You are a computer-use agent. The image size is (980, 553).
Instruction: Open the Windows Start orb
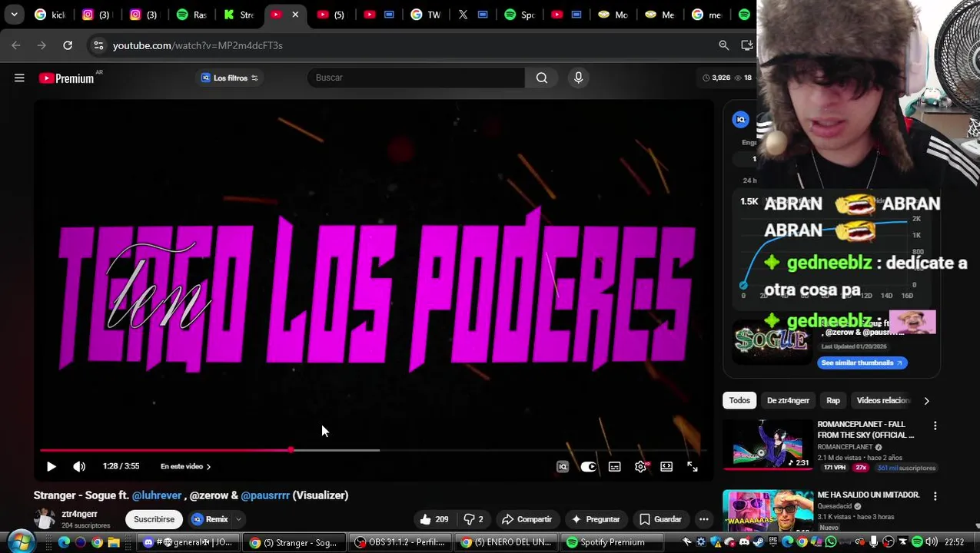click(x=21, y=541)
